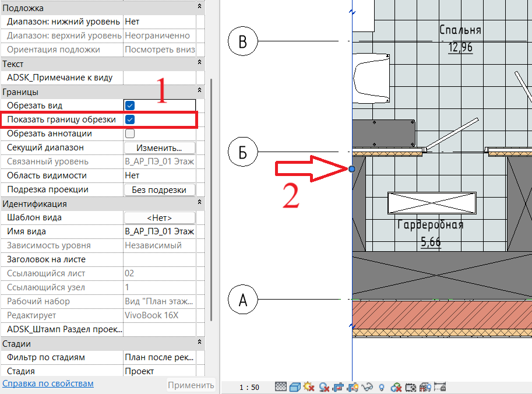Click the Show Crop Region icon
Viewport: 532px width, 394px height.
click(x=353, y=387)
